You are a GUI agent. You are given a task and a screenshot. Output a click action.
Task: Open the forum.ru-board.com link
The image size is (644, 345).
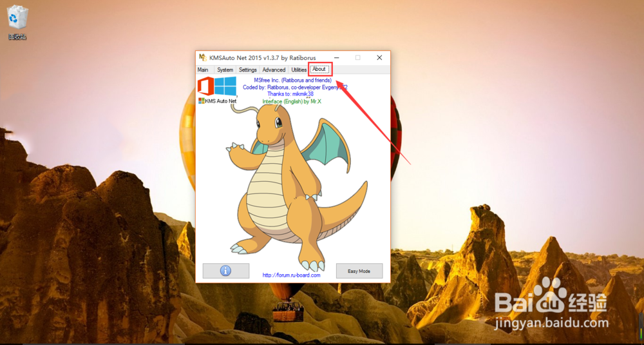click(291, 275)
